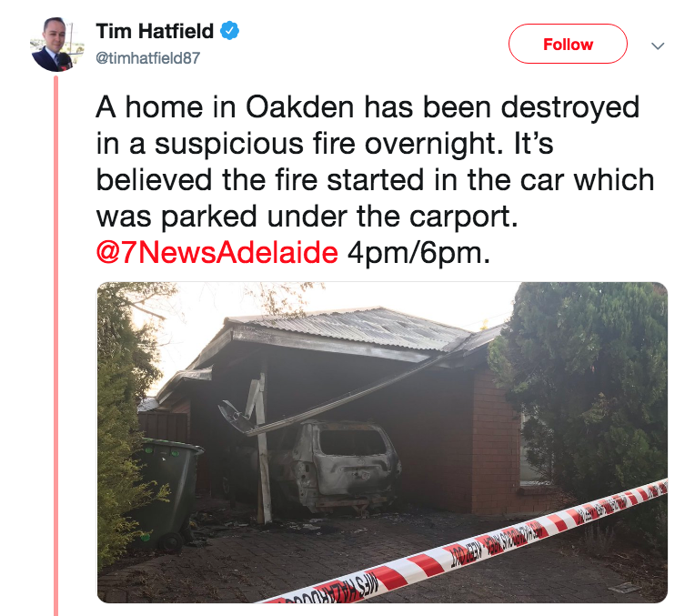
Task: Open the @timhatfield87 handle
Action: [x=148, y=57]
